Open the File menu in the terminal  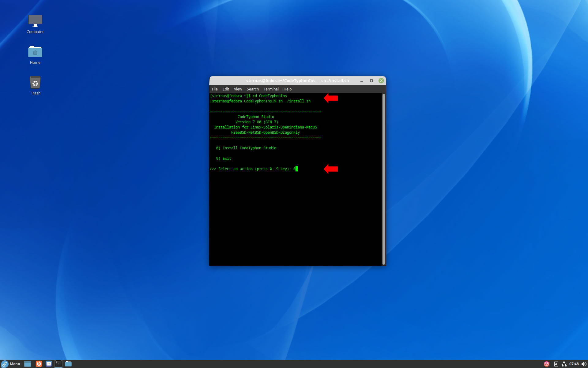[215, 89]
